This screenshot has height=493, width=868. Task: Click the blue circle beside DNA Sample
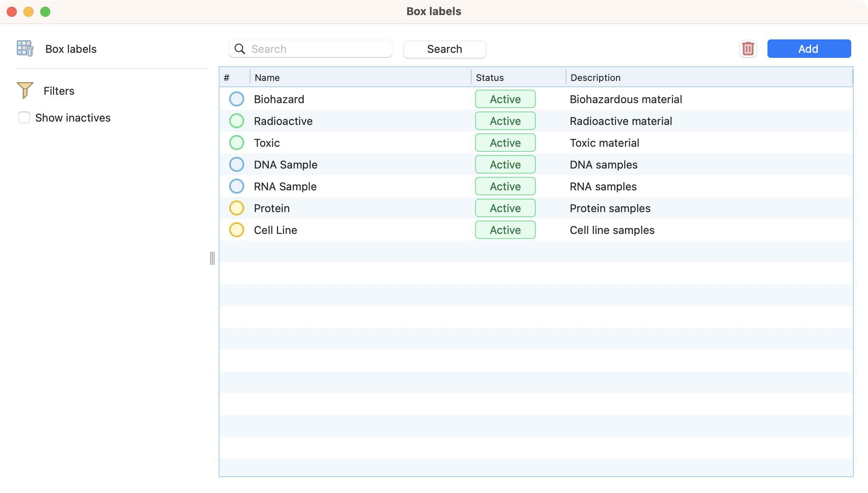(x=237, y=165)
